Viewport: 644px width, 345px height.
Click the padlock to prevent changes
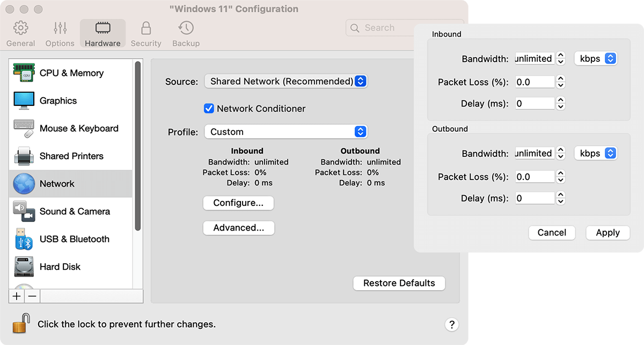point(21,324)
